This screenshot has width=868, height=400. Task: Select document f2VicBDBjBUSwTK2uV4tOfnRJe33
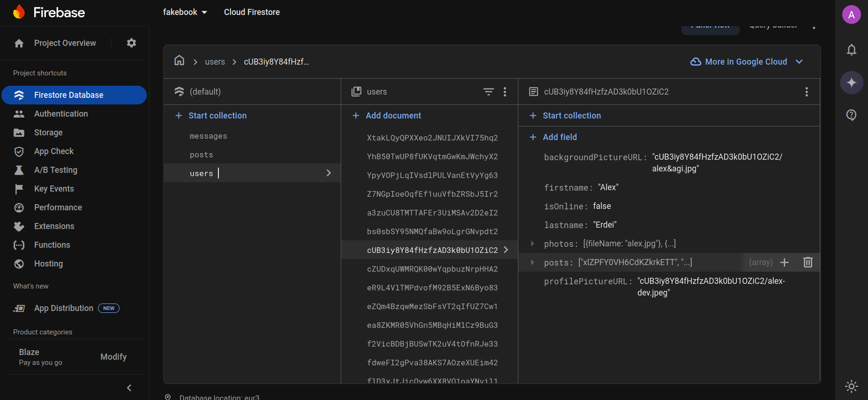(432, 344)
